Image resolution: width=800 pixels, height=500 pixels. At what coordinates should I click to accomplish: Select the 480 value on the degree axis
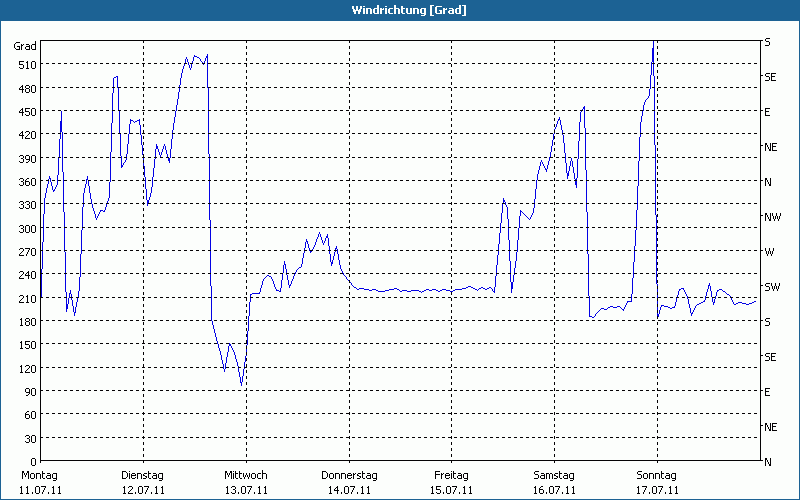click(x=28, y=89)
